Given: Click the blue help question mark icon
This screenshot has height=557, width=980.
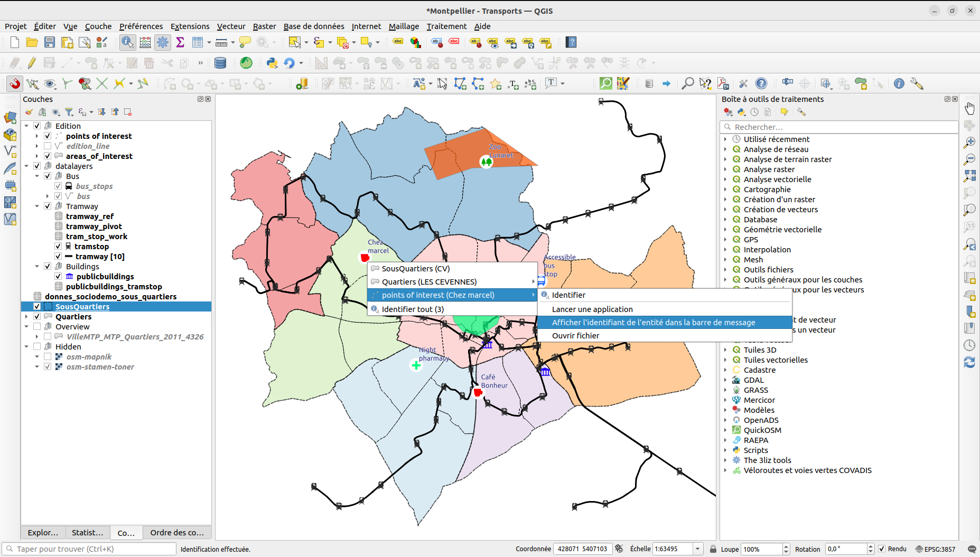Looking at the screenshot, I should [x=761, y=83].
